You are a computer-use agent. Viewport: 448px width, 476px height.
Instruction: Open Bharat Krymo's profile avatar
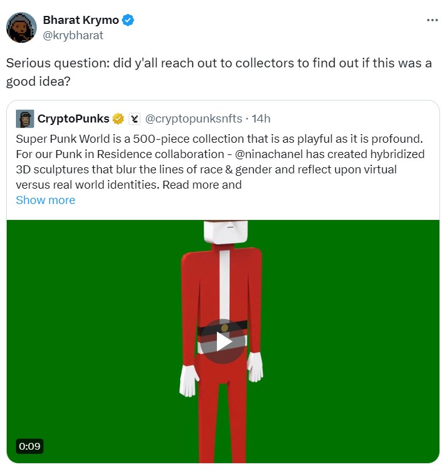(x=21, y=28)
